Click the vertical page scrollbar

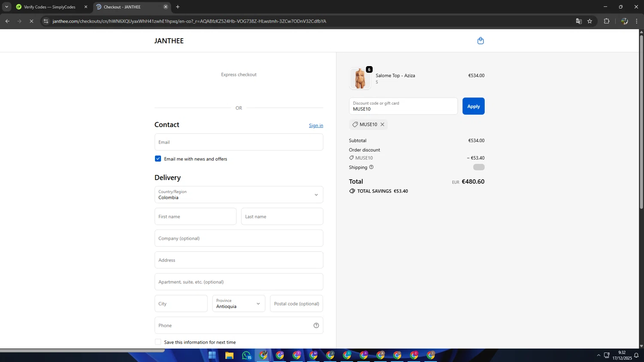(x=641, y=122)
